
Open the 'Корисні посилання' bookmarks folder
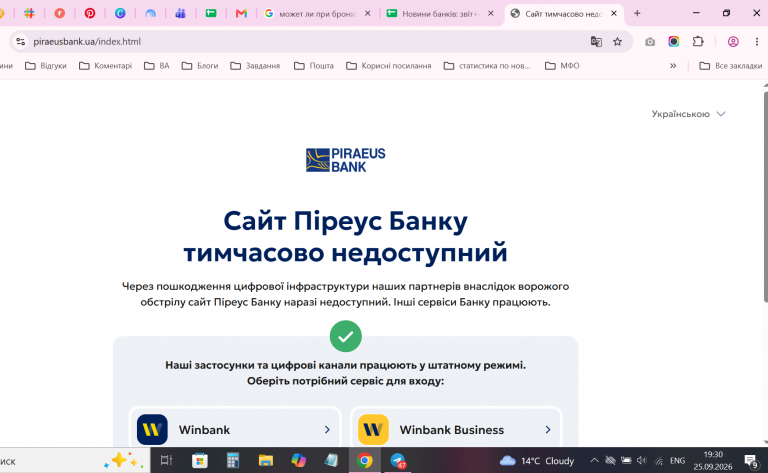pyautogui.click(x=389, y=66)
